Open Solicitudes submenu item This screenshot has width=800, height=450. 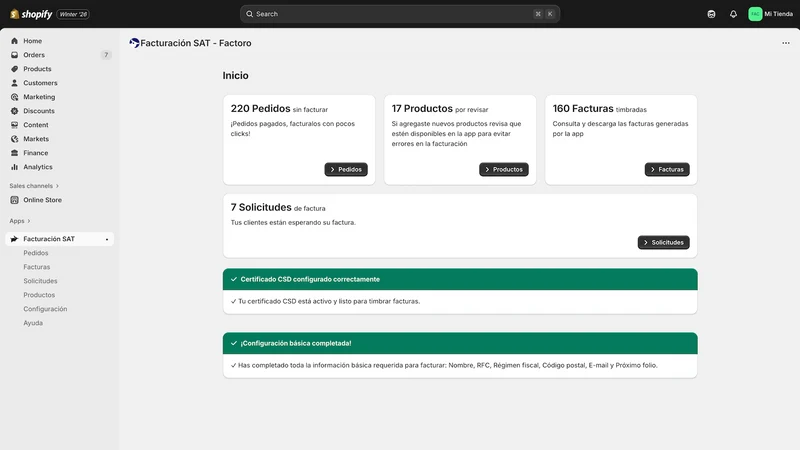pos(40,281)
